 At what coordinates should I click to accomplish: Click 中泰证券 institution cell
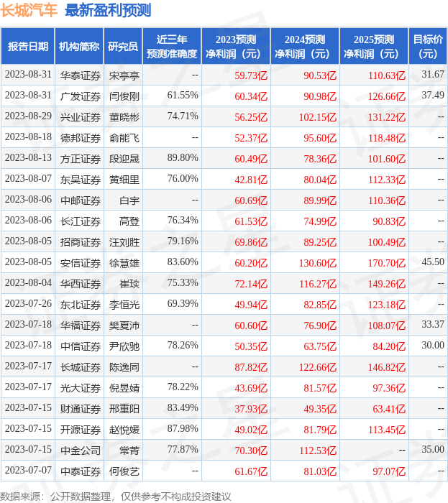81,471
